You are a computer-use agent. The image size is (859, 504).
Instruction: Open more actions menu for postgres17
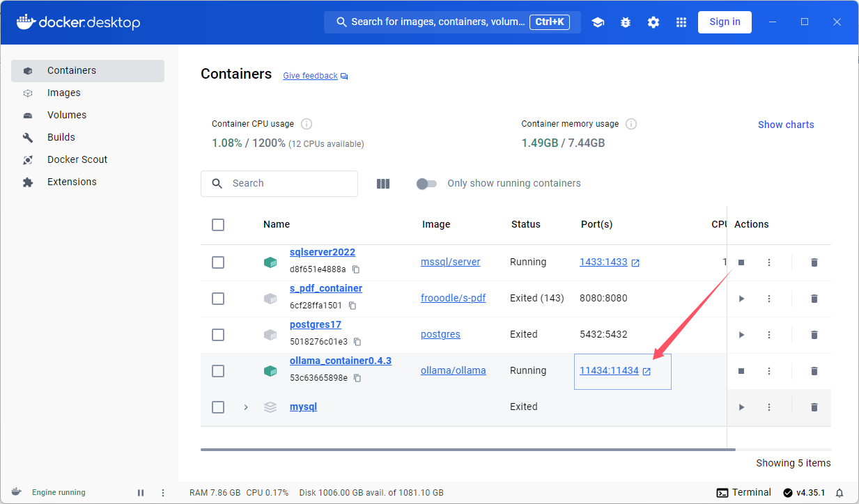pyautogui.click(x=769, y=335)
